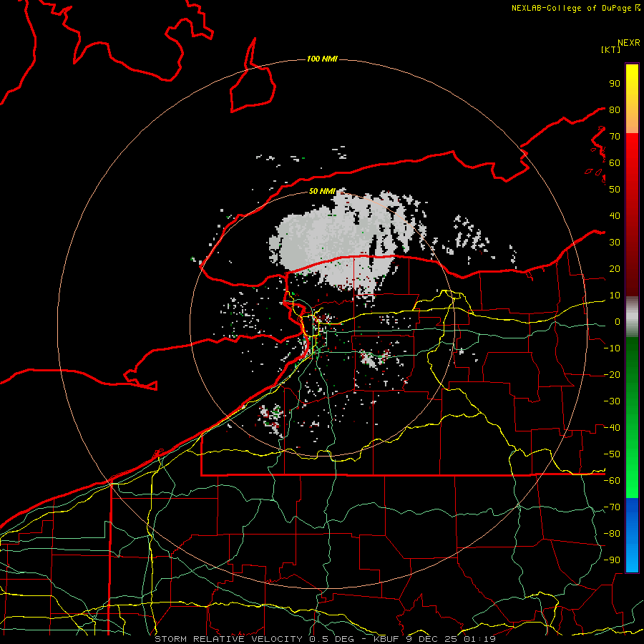The width and height of the screenshot is (644, 644).
Task: Click the KBUF radar site identifier
Action: (386, 639)
